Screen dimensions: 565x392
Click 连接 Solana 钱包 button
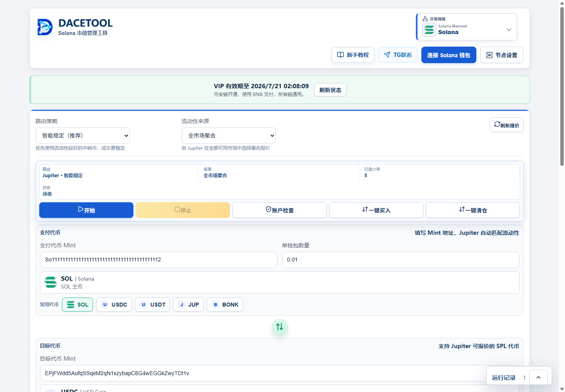click(449, 55)
